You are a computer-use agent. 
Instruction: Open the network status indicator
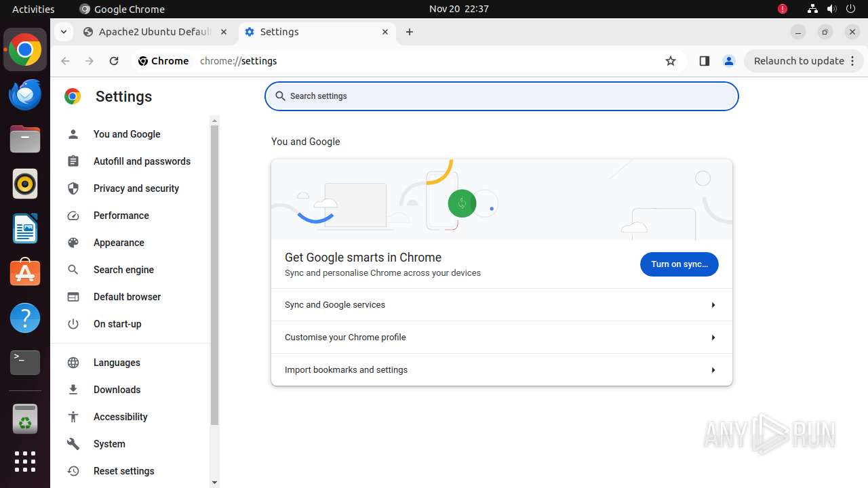click(x=812, y=9)
